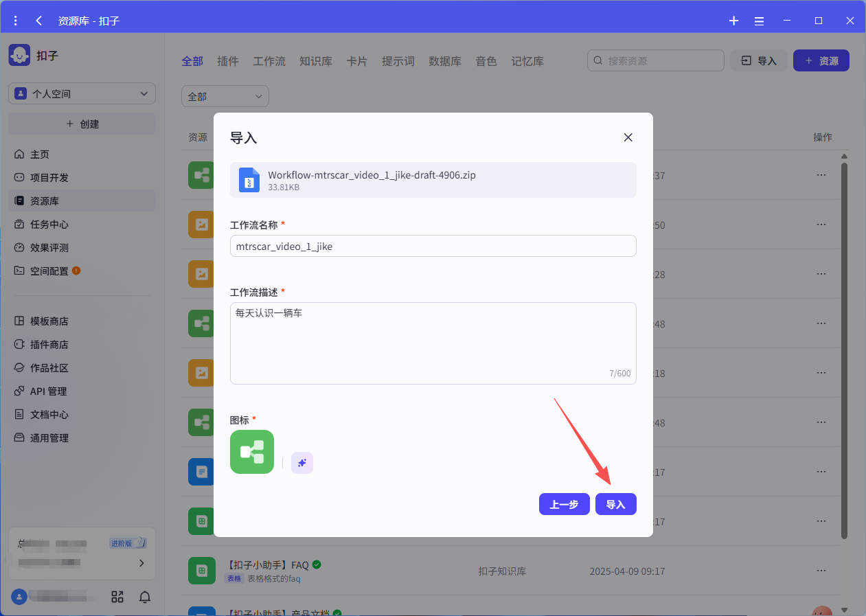Image resolution: width=866 pixels, height=616 pixels.
Task: Expand the account plan chevron arrow
Action: 141,563
